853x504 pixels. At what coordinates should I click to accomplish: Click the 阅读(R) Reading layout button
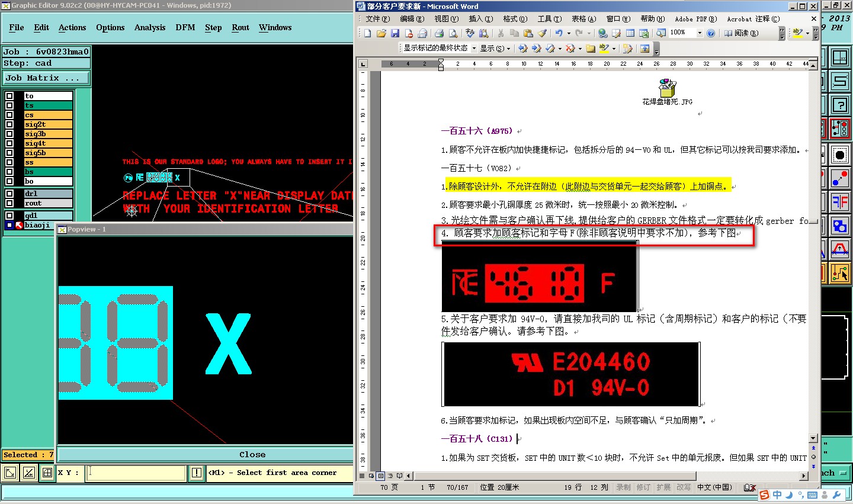pos(741,33)
